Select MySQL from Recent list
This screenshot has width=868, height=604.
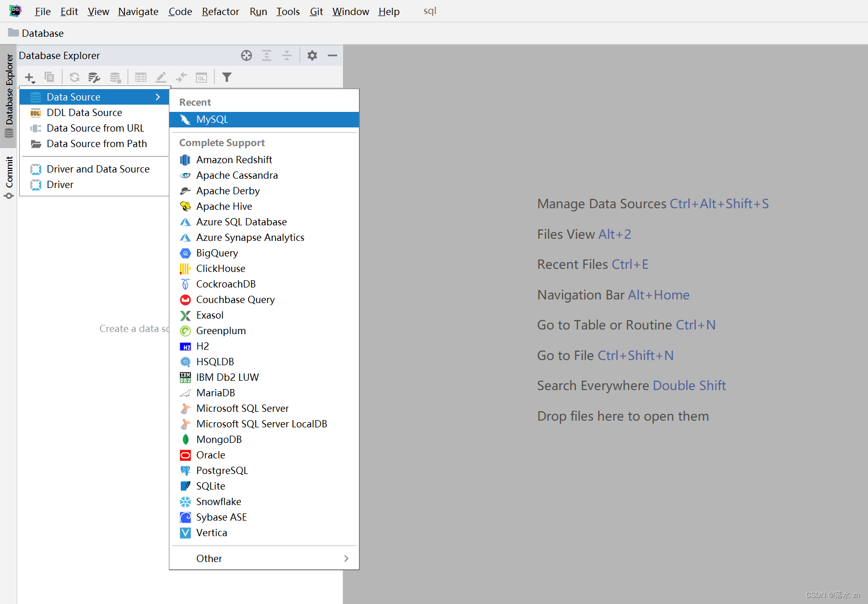pyautogui.click(x=264, y=119)
